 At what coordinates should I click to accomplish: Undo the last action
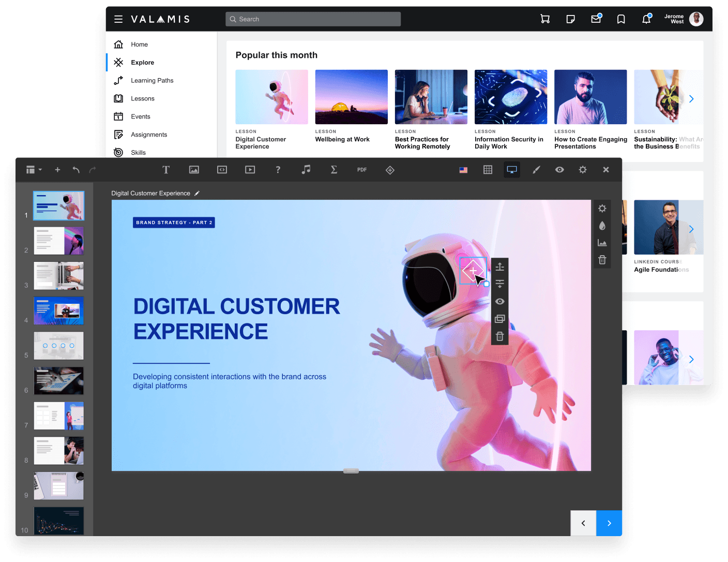tap(76, 170)
